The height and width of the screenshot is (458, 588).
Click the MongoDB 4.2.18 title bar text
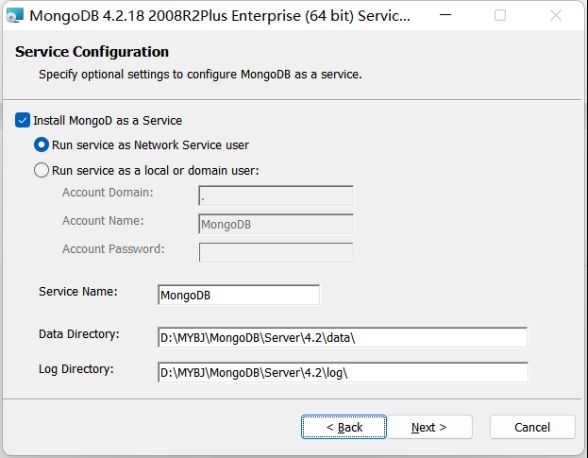click(x=220, y=16)
